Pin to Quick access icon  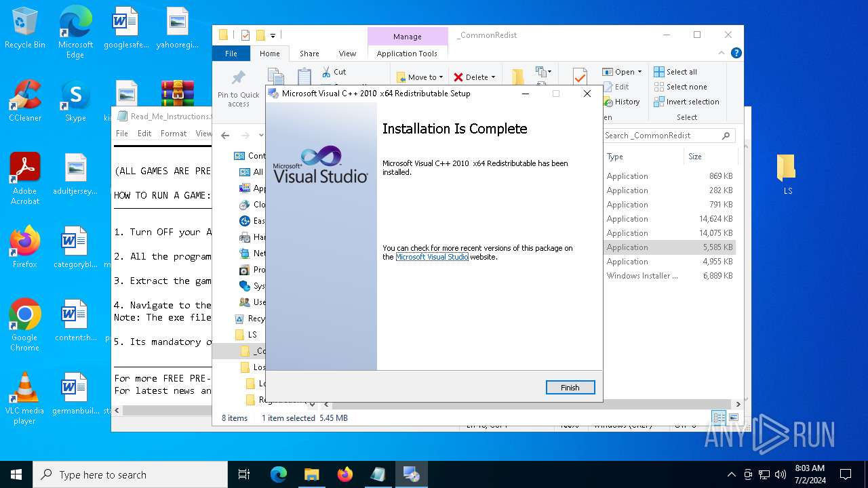click(x=239, y=77)
